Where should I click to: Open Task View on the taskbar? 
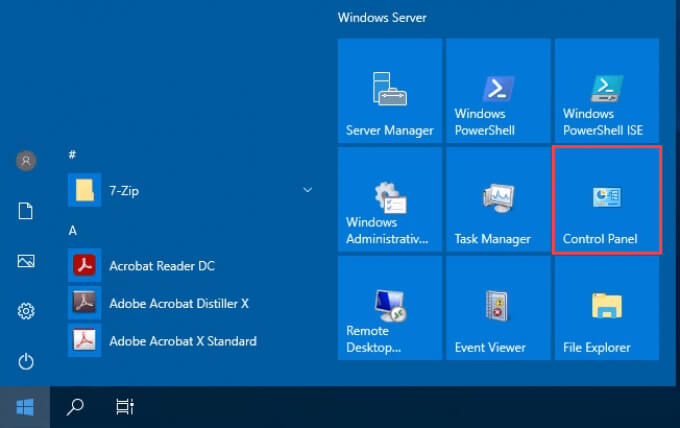(125, 407)
